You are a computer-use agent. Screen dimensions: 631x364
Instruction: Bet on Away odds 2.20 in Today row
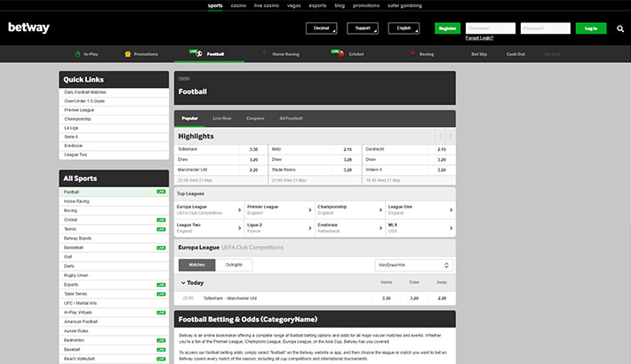coord(442,298)
